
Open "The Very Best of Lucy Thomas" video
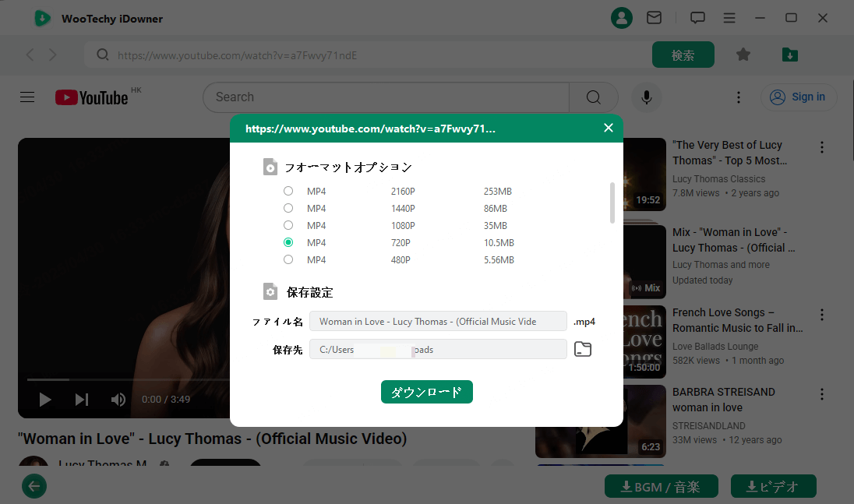point(729,153)
